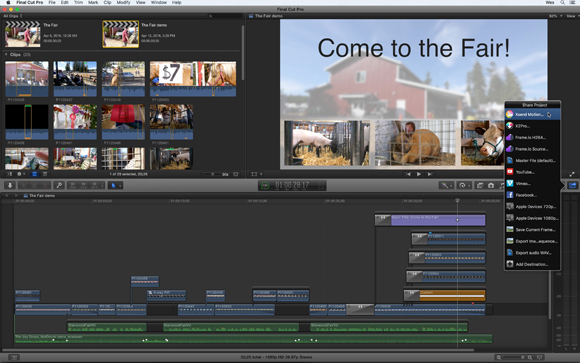The height and width of the screenshot is (363, 580).
Task: Choose Export audio WAV destination
Action: [532, 253]
